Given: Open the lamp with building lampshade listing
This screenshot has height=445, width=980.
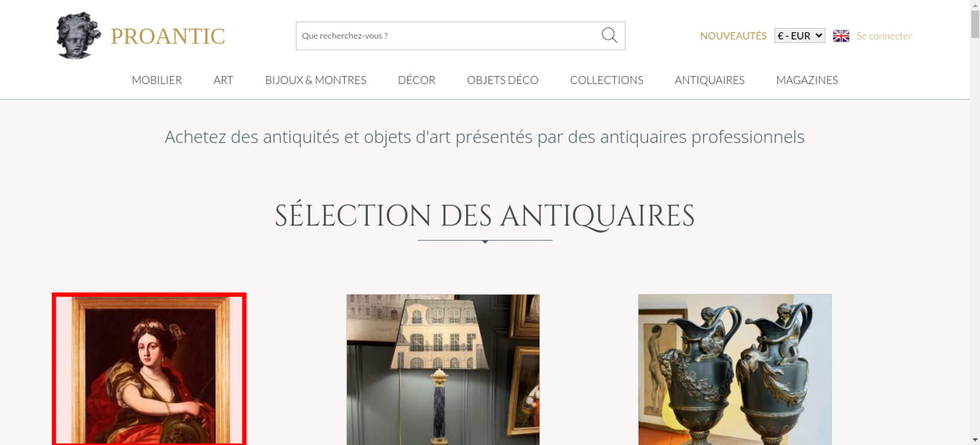Looking at the screenshot, I should click(x=443, y=370).
